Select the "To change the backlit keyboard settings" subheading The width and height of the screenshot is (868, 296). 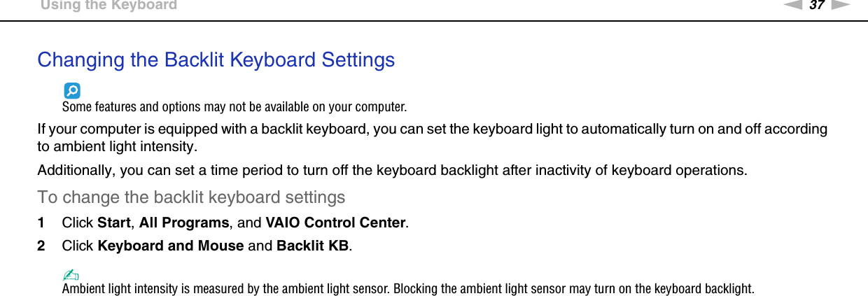191,197
